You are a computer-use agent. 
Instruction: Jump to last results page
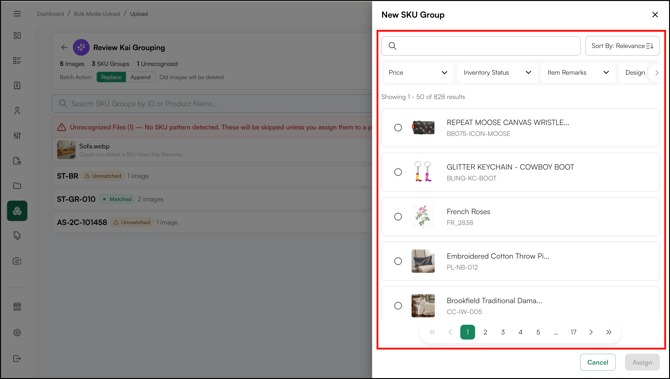tap(609, 332)
